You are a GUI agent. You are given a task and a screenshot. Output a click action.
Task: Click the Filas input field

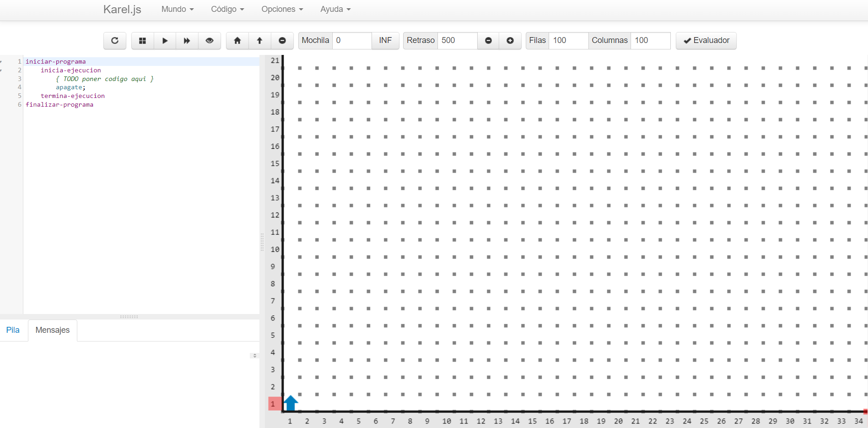click(568, 41)
